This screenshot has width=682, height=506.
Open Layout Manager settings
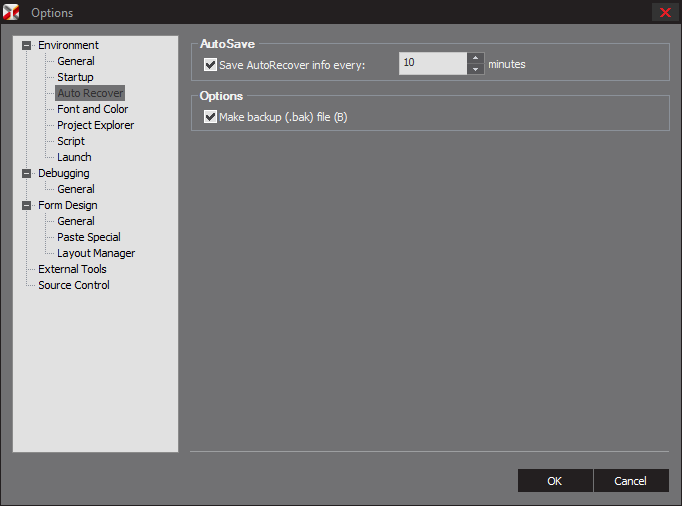click(96, 253)
